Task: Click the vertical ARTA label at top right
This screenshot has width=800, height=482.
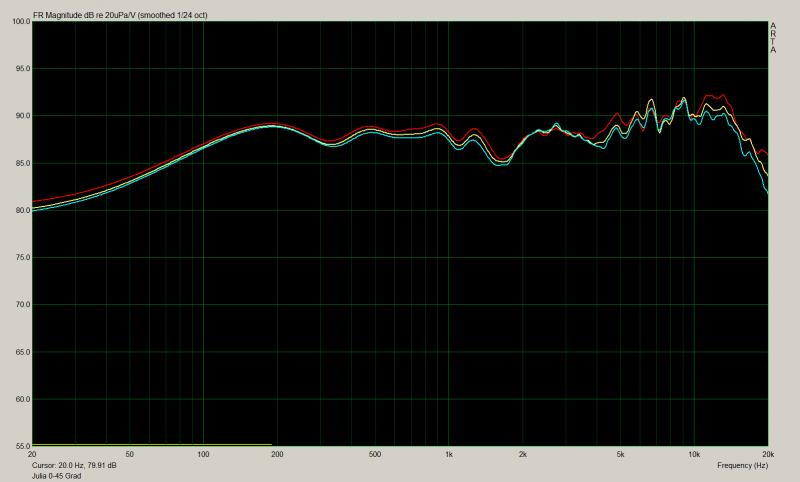Action: pos(773,38)
